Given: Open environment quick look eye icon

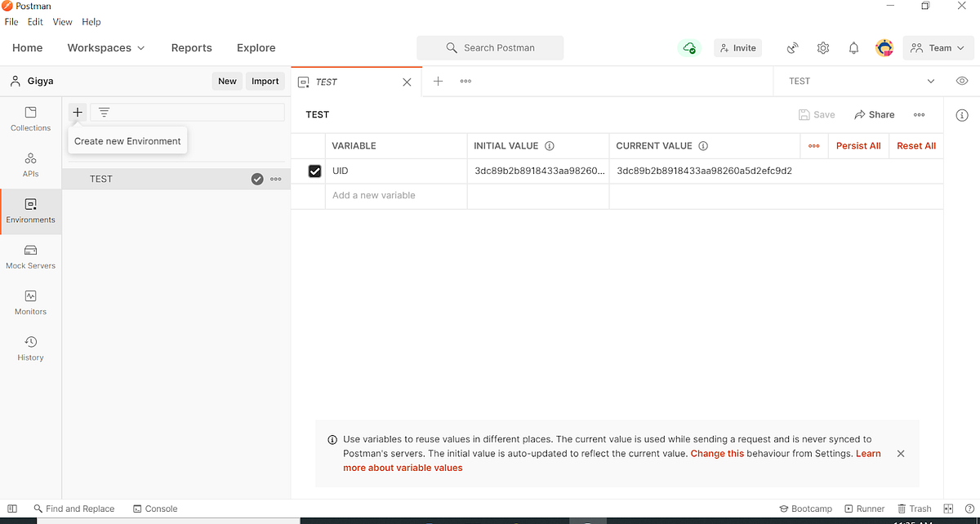Looking at the screenshot, I should pyautogui.click(x=962, y=81).
